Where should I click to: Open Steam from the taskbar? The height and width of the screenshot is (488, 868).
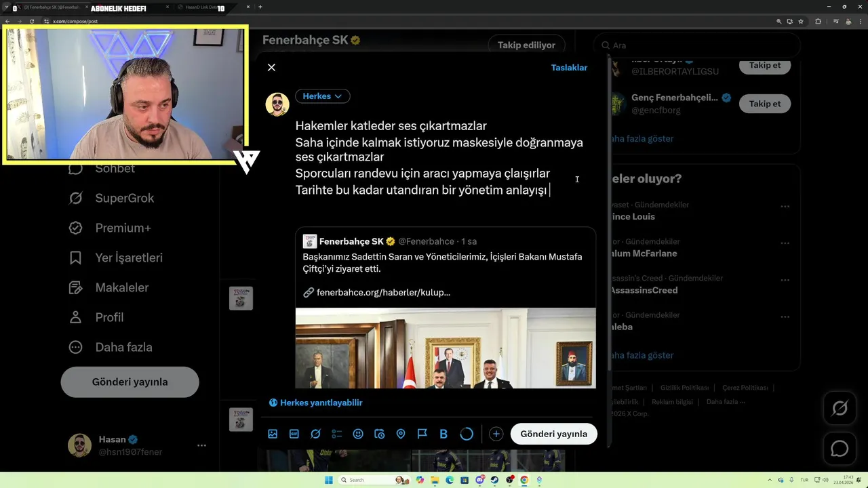(494, 480)
